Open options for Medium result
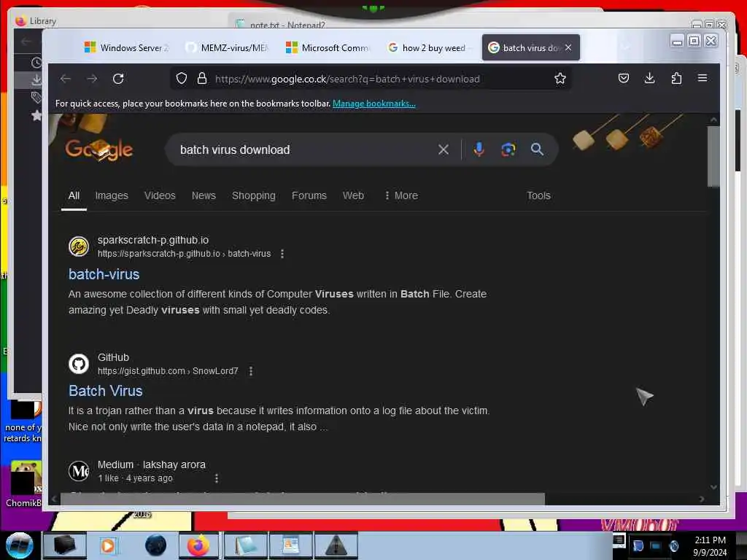This screenshot has width=747, height=560. tap(217, 478)
